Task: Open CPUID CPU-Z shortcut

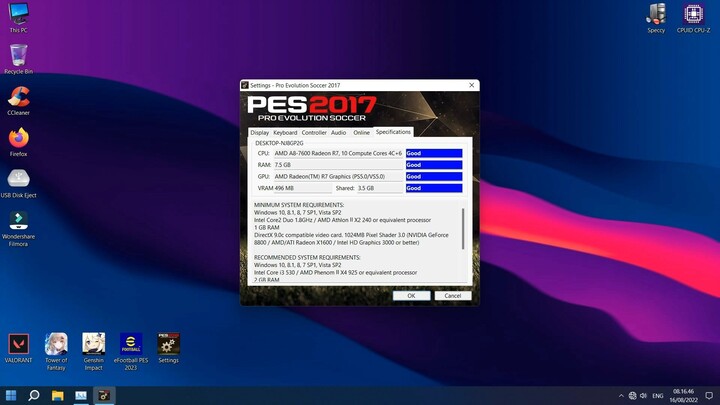Action: (x=693, y=17)
